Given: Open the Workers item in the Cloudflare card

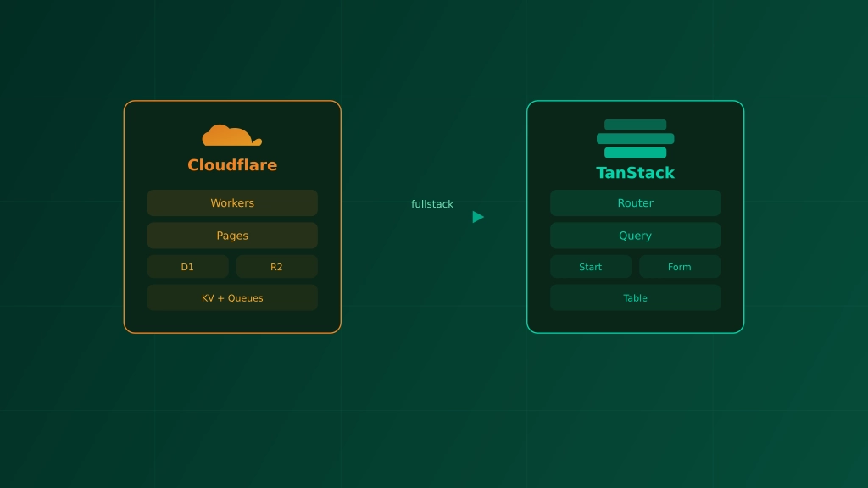Looking at the screenshot, I should (232, 202).
